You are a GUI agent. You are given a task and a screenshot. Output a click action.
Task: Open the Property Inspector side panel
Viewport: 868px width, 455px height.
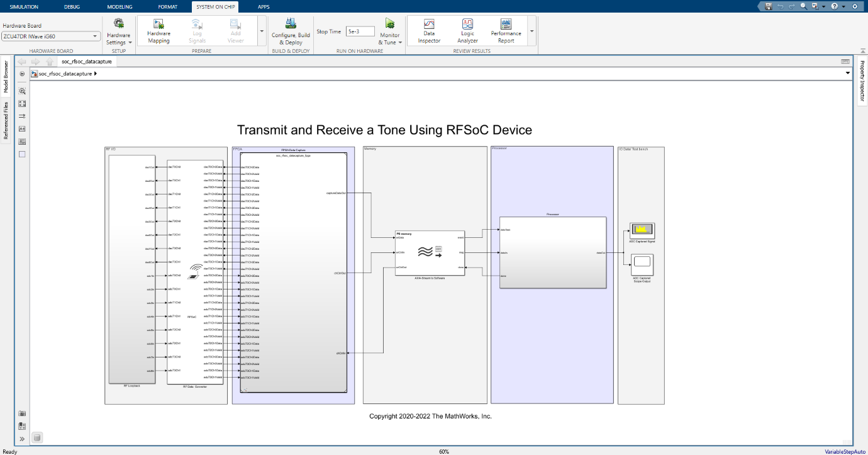[x=862, y=80]
